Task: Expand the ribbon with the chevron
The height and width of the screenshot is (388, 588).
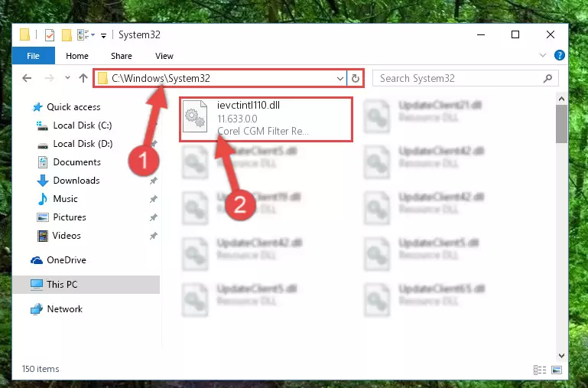Action: tap(542, 56)
